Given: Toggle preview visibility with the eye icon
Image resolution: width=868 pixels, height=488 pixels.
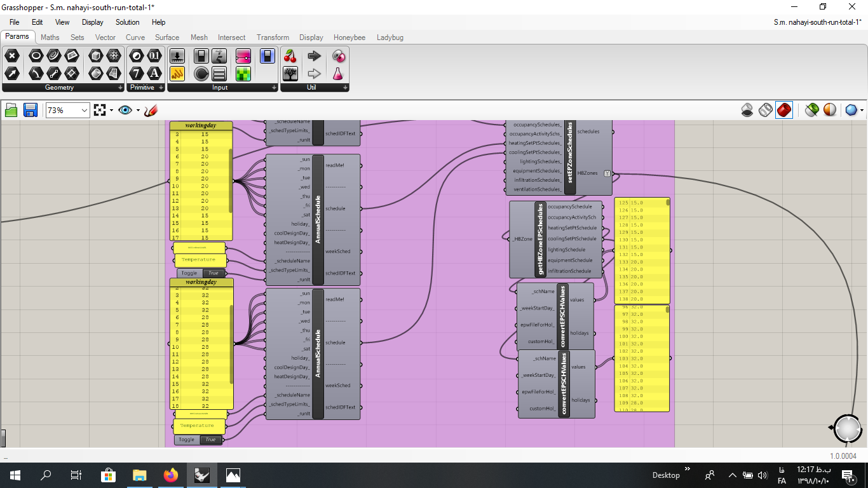Looking at the screenshot, I should pyautogui.click(x=125, y=111).
